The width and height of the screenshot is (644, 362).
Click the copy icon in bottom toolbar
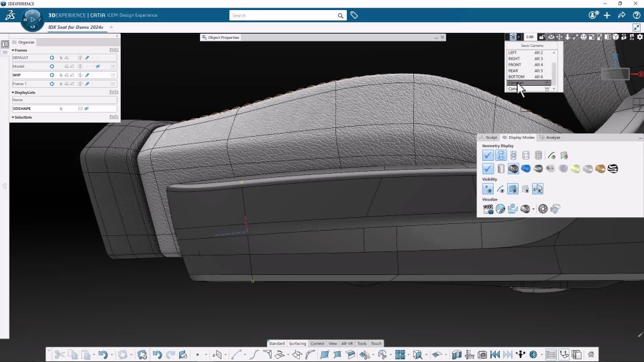point(72,355)
